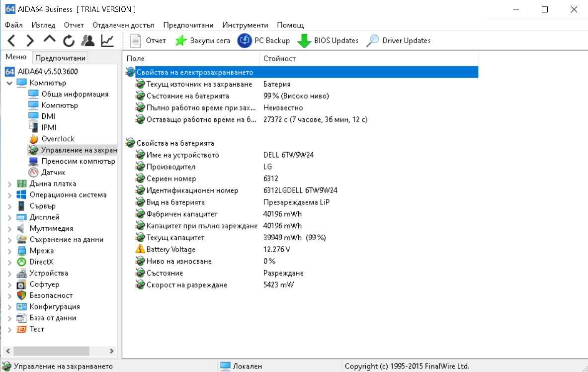Open the Инструменти menu
The width and height of the screenshot is (588, 372).
pyautogui.click(x=245, y=25)
